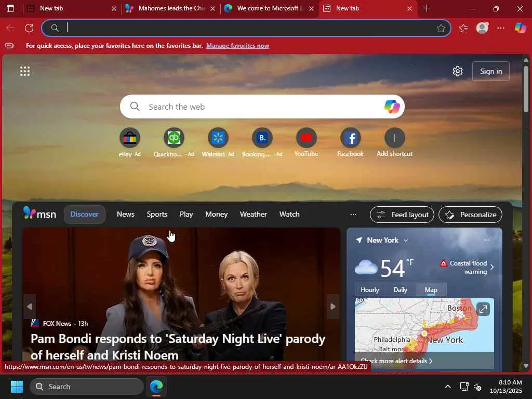Click the browser address bar
Image resolution: width=532 pixels, height=399 pixels.
point(246,28)
